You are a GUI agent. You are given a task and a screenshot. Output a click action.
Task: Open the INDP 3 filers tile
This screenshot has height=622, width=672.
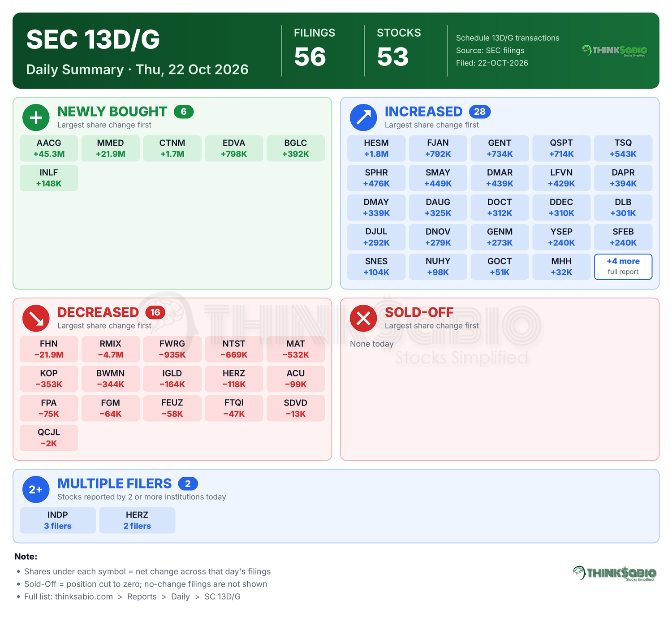tap(58, 520)
